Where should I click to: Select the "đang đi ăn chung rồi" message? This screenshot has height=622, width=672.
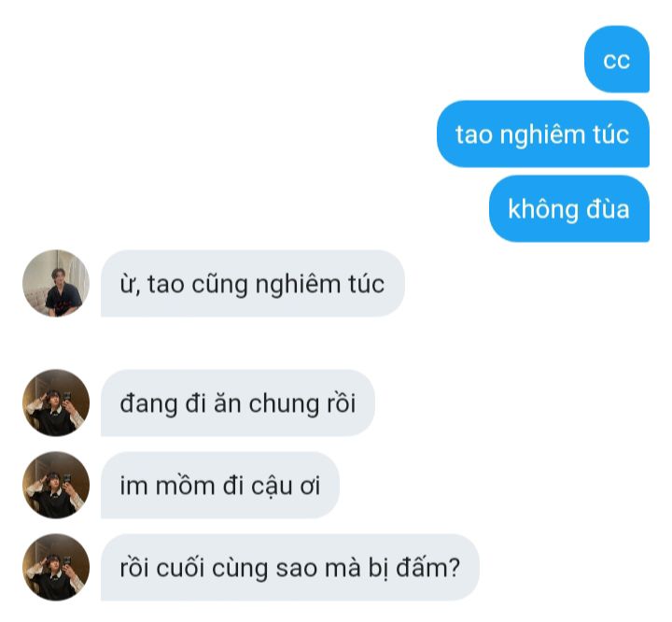(x=238, y=403)
